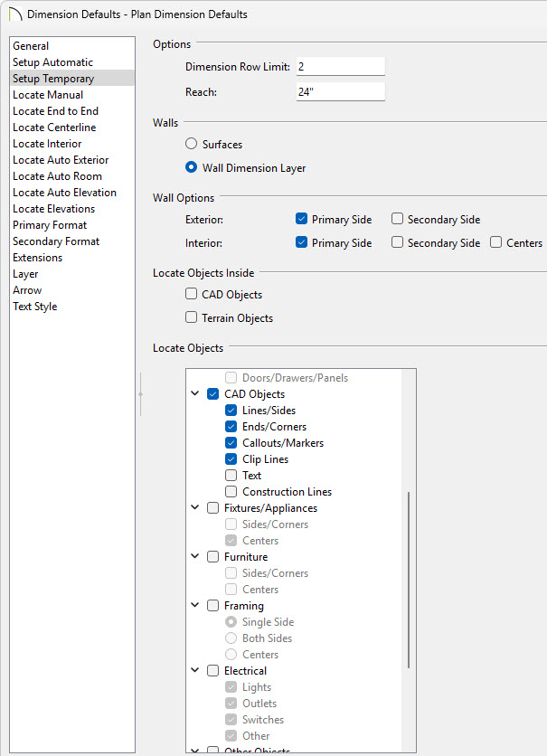Screen dimensions: 547x756
Task: Uncheck Callouts/Markers
Action: [x=231, y=442]
